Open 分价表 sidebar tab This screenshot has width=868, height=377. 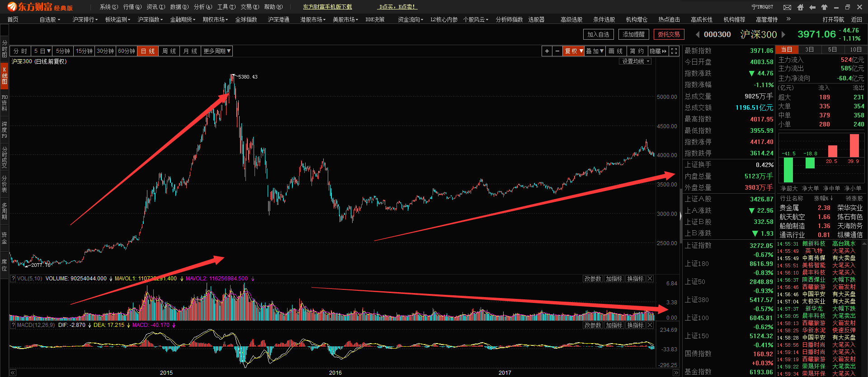point(4,184)
